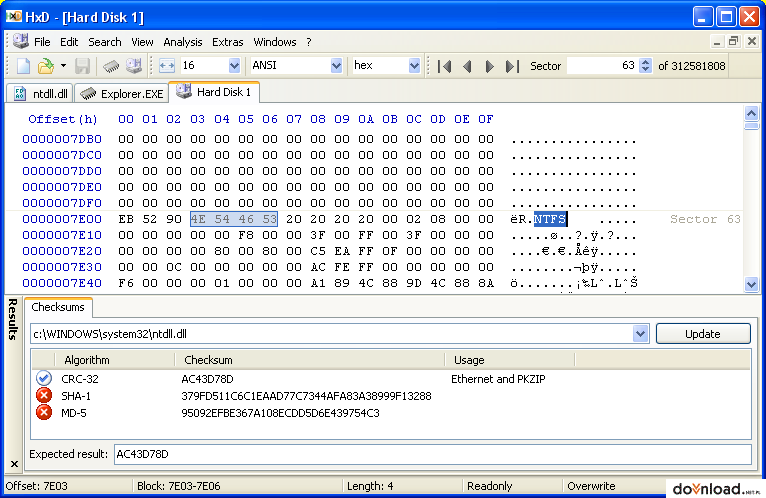The image size is (766, 498).
Task: Click the Open disk toolbar icon
Action: [x=133, y=65]
